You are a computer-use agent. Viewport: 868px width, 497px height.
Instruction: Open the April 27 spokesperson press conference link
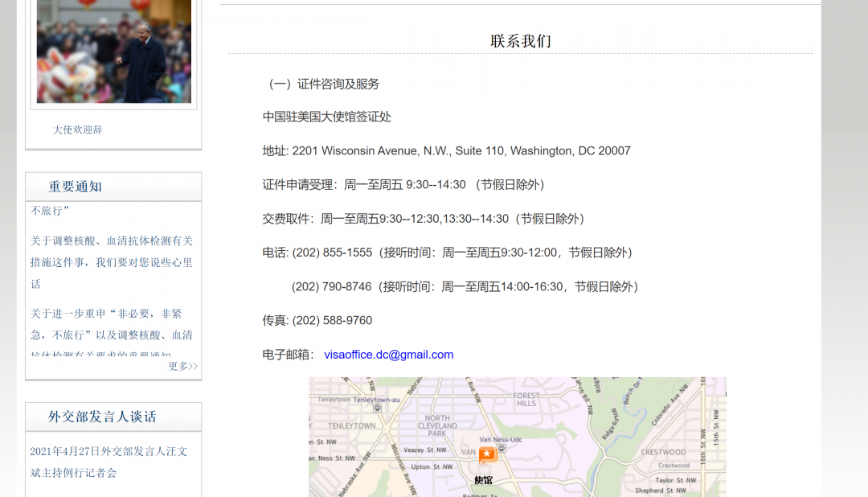tap(110, 462)
